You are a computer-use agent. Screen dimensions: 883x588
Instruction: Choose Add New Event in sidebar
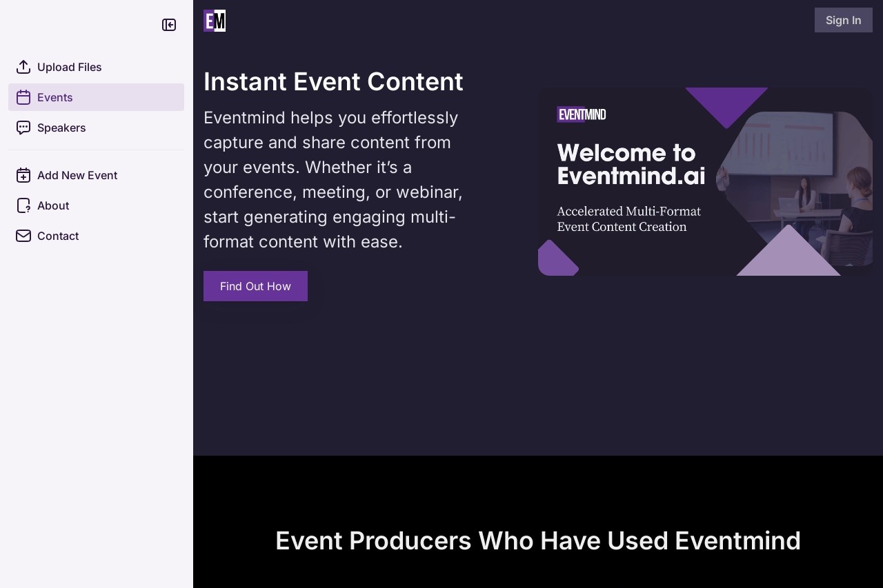pos(96,175)
